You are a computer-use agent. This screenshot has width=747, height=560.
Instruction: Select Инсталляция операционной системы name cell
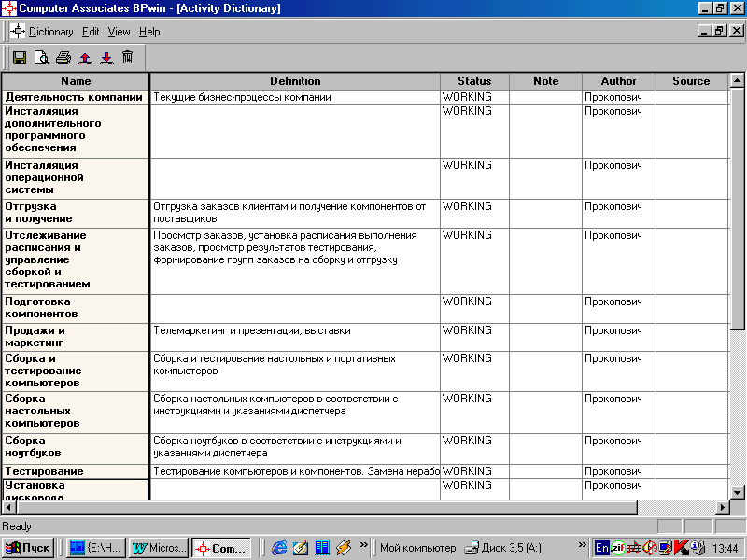point(76,178)
